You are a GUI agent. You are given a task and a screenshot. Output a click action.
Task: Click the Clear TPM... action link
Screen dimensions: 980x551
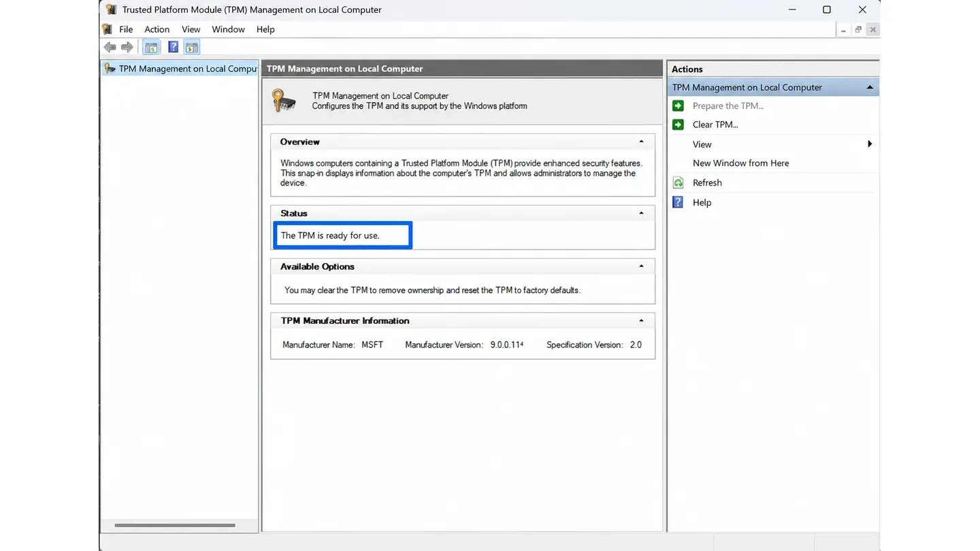[715, 124]
